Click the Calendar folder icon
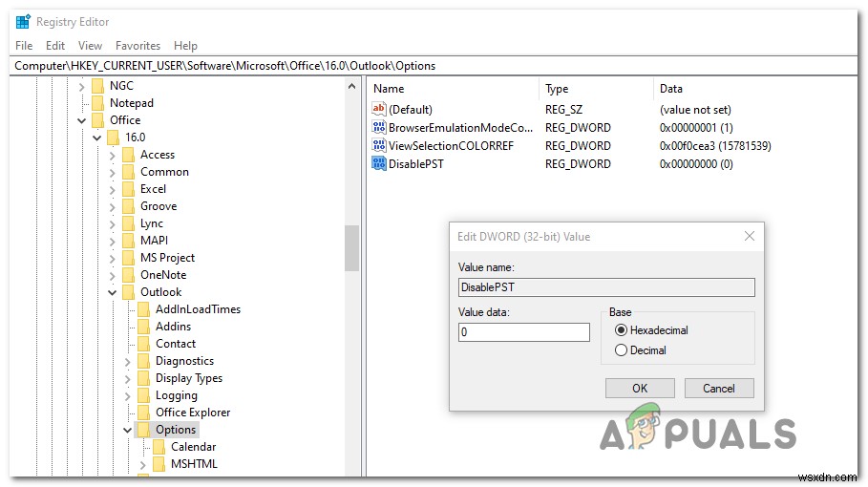The image size is (868, 487). (159, 446)
